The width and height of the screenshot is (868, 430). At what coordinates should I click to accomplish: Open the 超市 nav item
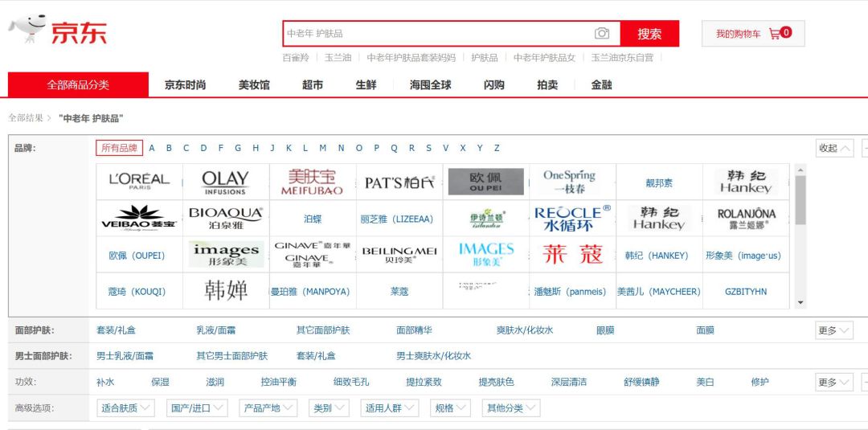312,85
